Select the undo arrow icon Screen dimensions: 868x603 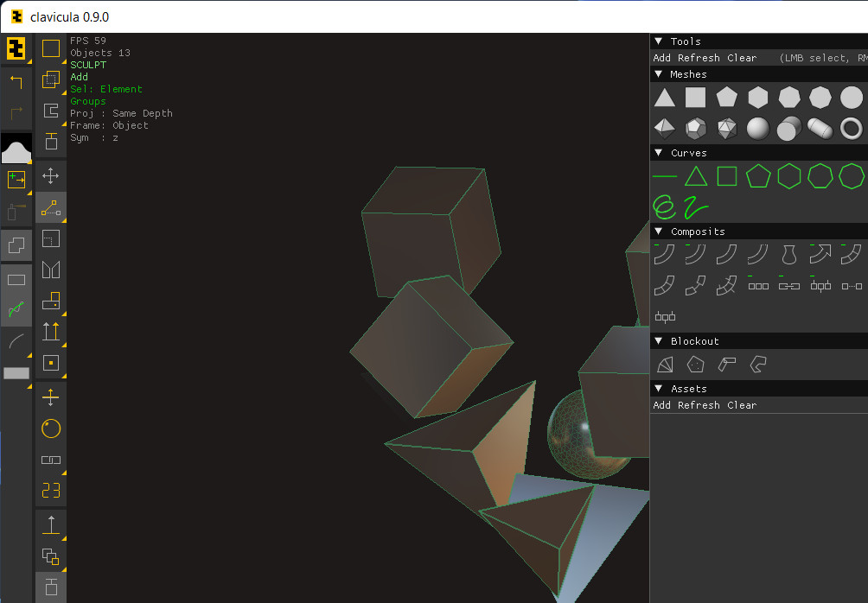16,82
